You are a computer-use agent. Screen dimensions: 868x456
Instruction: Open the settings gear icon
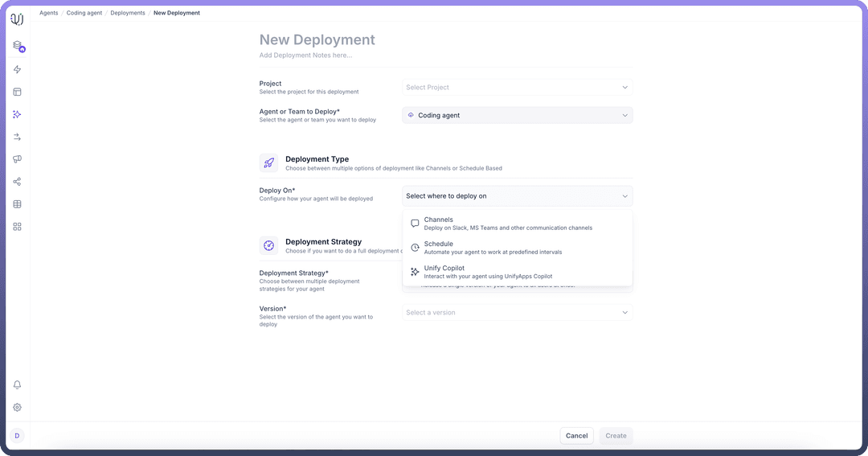[x=17, y=408]
